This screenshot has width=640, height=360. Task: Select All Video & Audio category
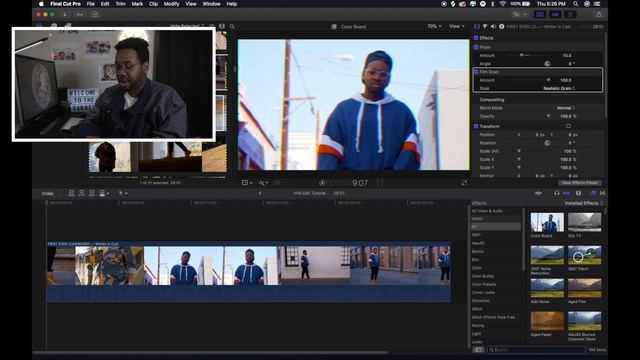487,211
